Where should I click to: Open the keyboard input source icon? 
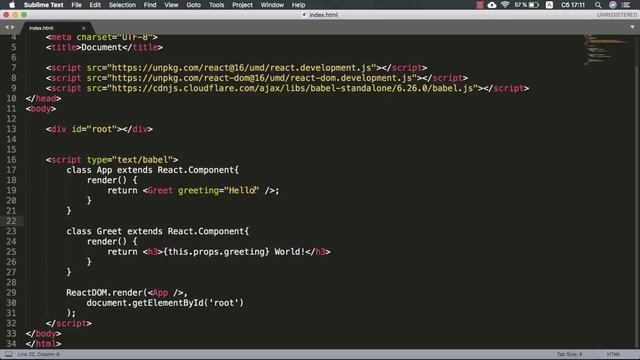[x=549, y=5]
